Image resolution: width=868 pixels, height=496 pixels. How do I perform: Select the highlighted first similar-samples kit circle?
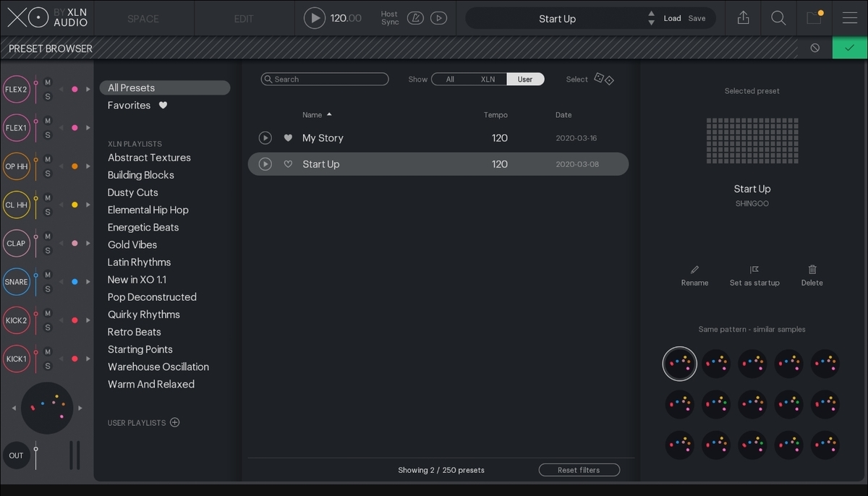(680, 364)
